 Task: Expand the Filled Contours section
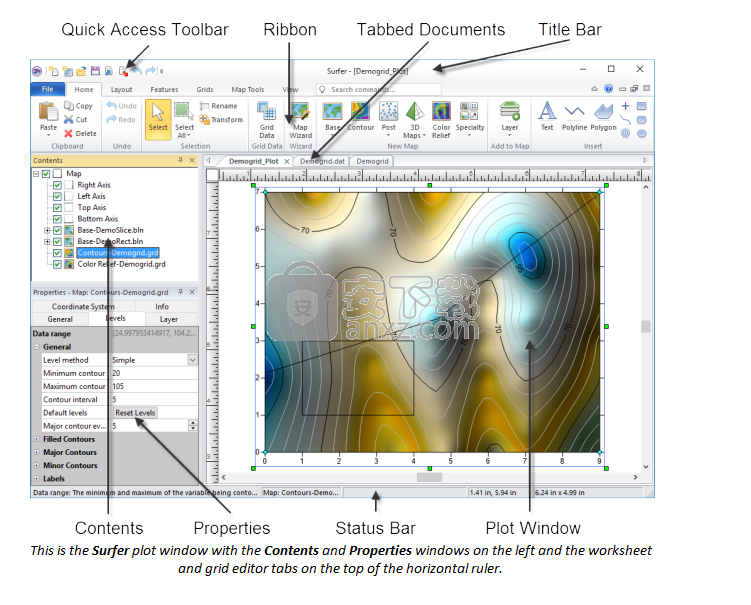tap(37, 439)
